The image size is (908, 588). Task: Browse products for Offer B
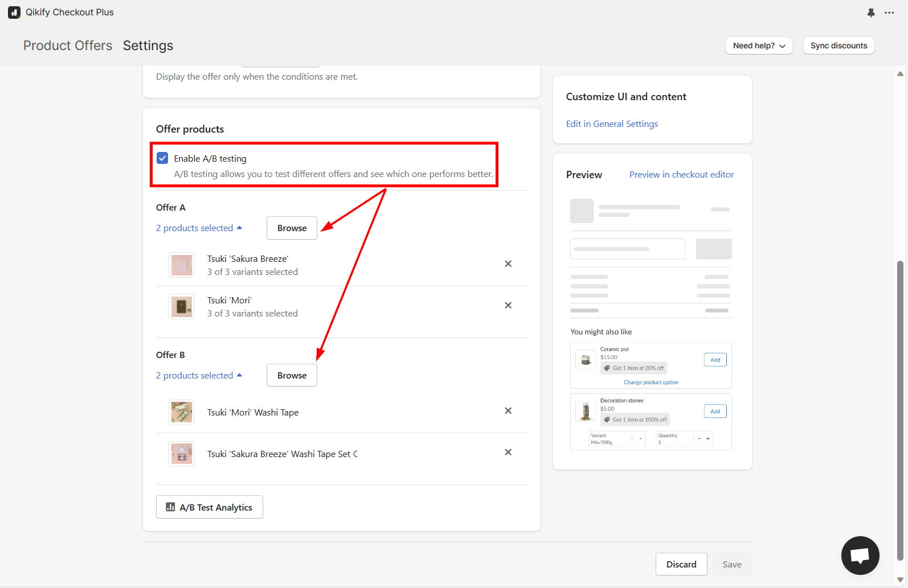tap(292, 376)
